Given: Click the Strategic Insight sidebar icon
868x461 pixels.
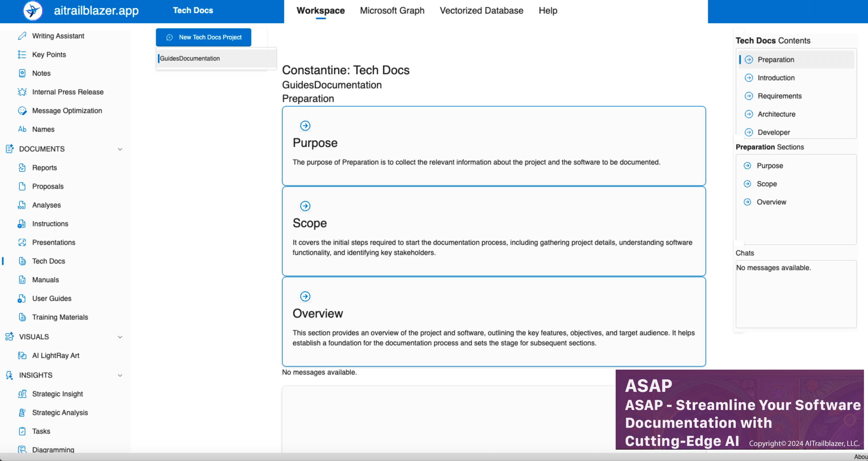Looking at the screenshot, I should 22,394.
